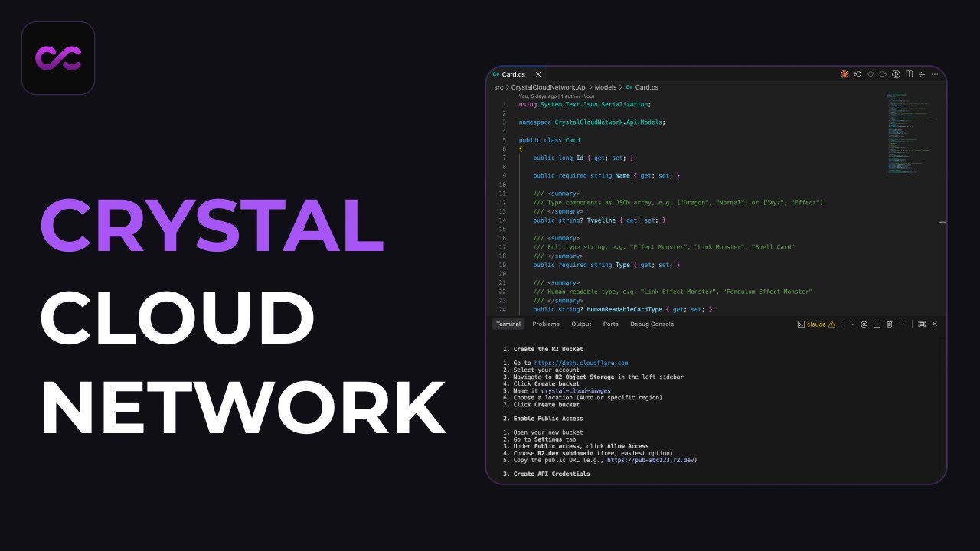
Task: Open Claude Code from the editor toolbar
Action: pyautogui.click(x=844, y=74)
